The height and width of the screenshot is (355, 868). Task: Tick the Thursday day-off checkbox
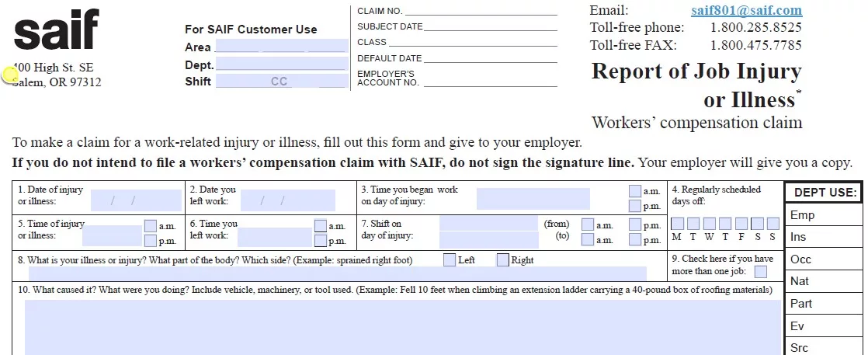coord(725,224)
